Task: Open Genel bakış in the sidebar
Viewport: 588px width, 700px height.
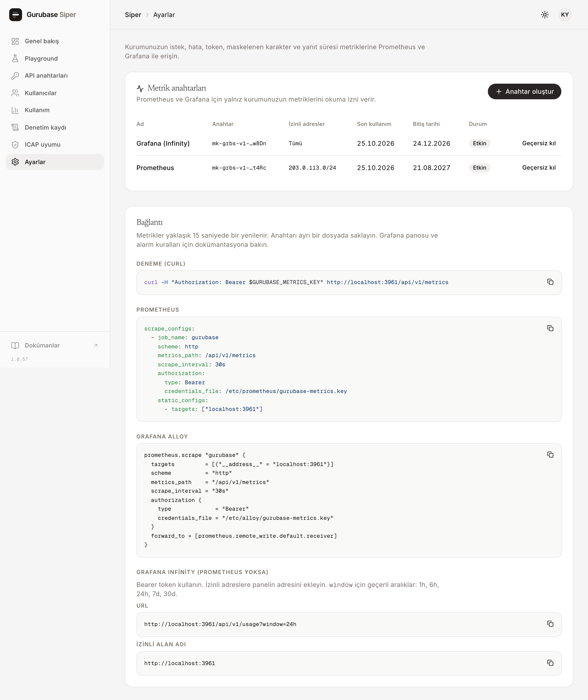Action: click(55, 41)
